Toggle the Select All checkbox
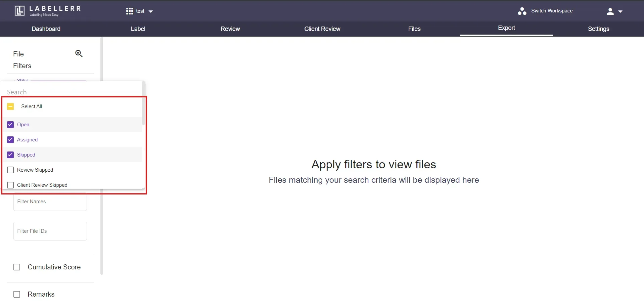The width and height of the screenshot is (644, 305). coord(10,106)
